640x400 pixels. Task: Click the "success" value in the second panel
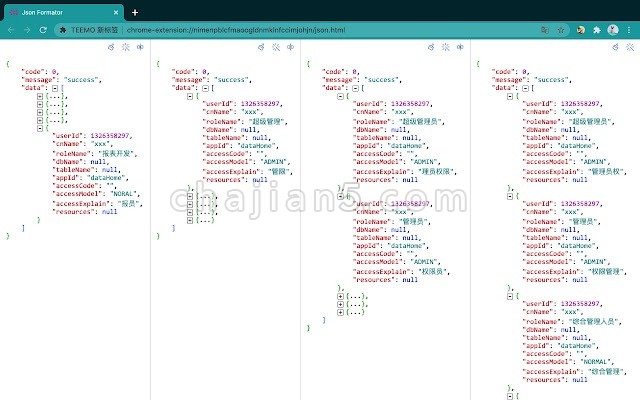231,80
